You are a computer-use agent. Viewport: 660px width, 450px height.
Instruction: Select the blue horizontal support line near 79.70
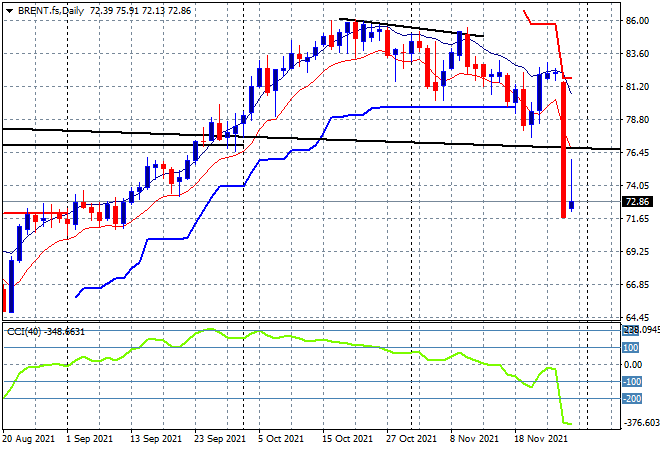tap(446, 107)
